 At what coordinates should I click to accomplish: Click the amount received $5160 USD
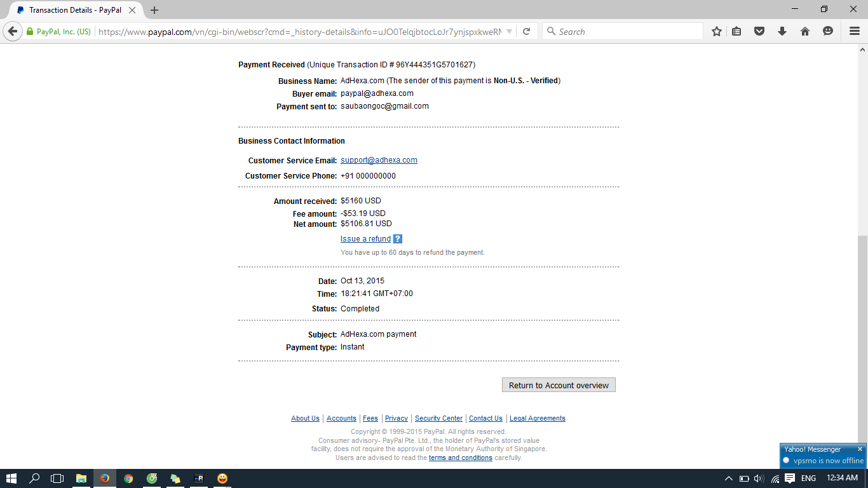(x=361, y=201)
